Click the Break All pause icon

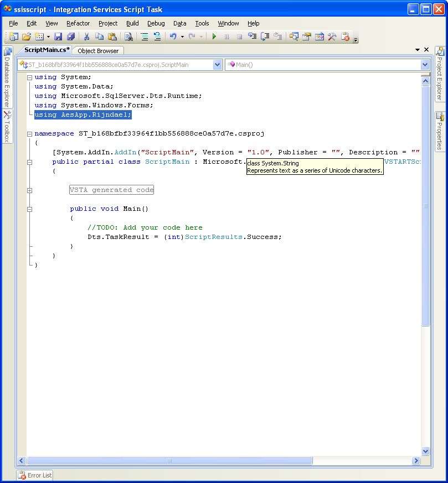click(x=226, y=37)
